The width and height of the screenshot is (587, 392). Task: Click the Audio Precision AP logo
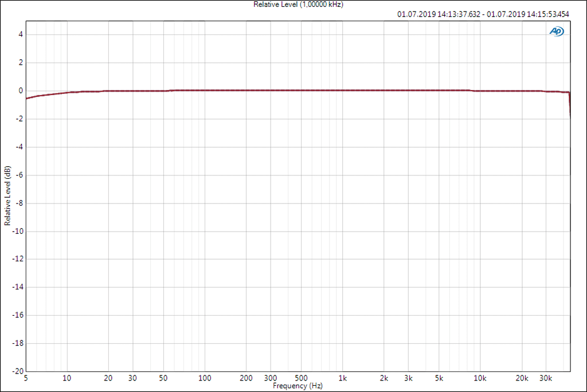point(556,32)
